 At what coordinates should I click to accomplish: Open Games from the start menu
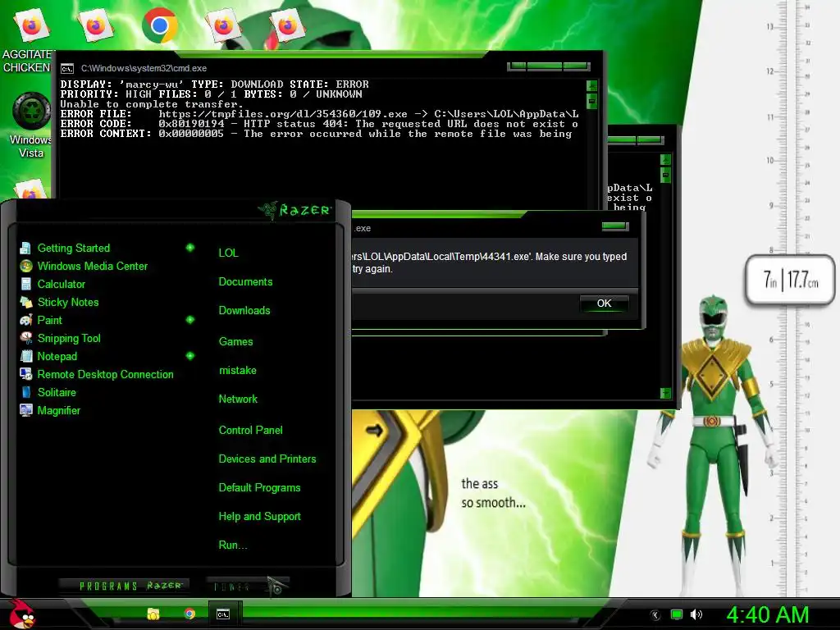click(x=235, y=342)
